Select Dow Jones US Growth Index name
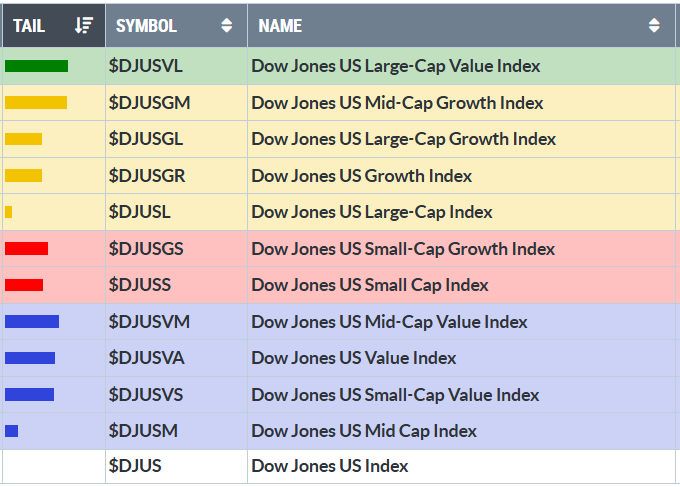 [x=362, y=176]
